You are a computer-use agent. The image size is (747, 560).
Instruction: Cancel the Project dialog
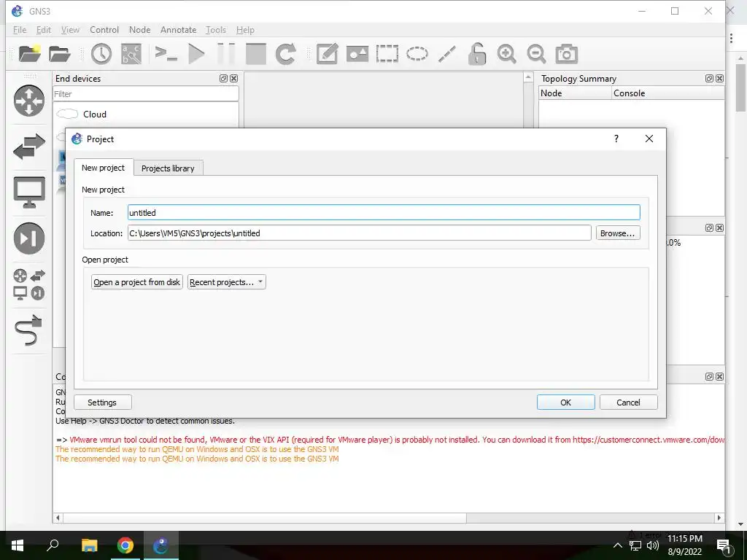tap(628, 402)
